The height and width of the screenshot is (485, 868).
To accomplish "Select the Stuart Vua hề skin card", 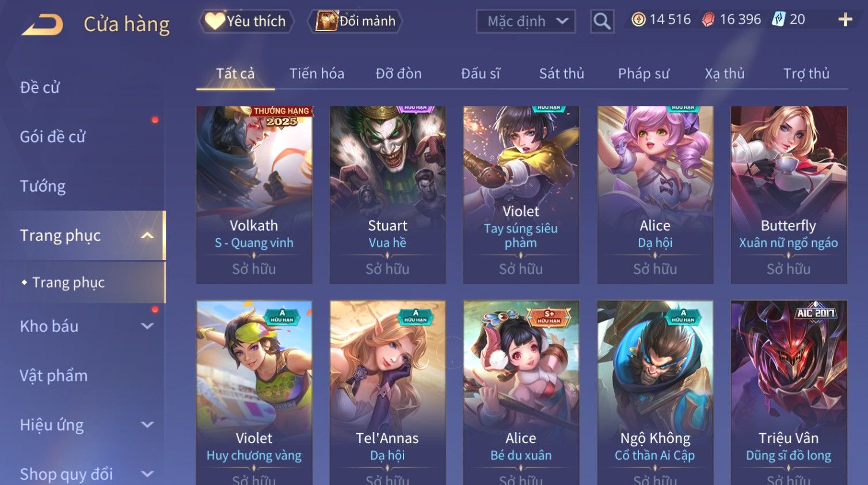I will 387,194.
